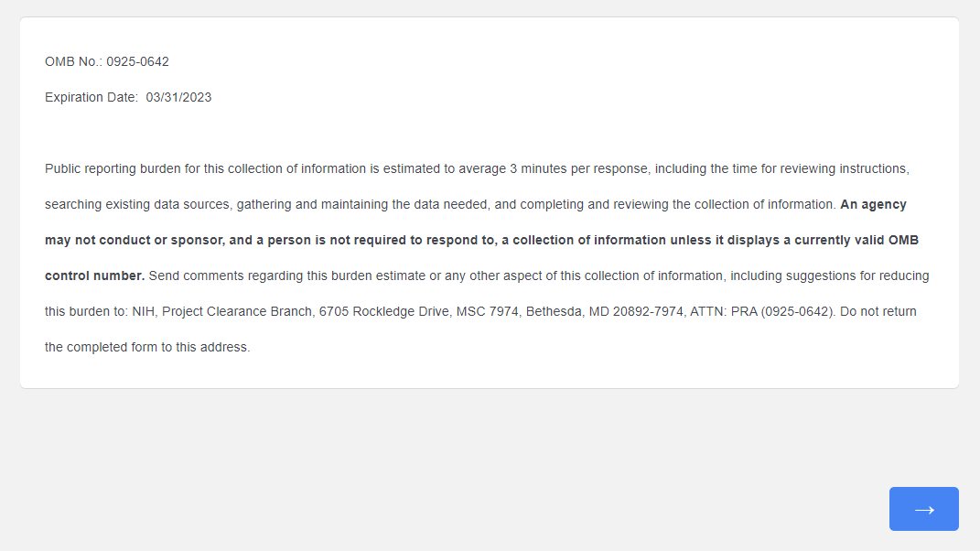
Task: Click the bold "An agency" text
Action: (873, 204)
